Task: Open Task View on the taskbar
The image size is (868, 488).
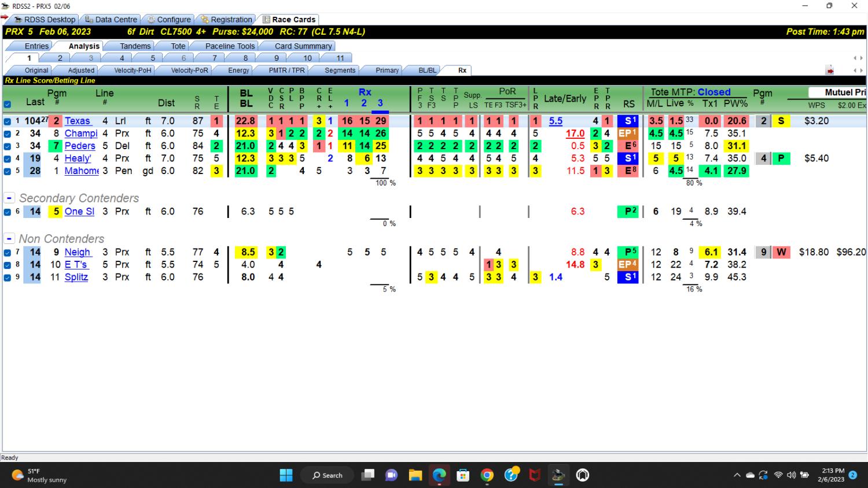Action: [x=368, y=475]
